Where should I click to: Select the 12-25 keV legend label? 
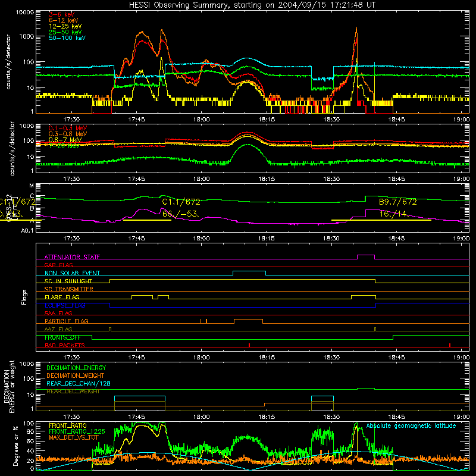pyautogui.click(x=65, y=26)
